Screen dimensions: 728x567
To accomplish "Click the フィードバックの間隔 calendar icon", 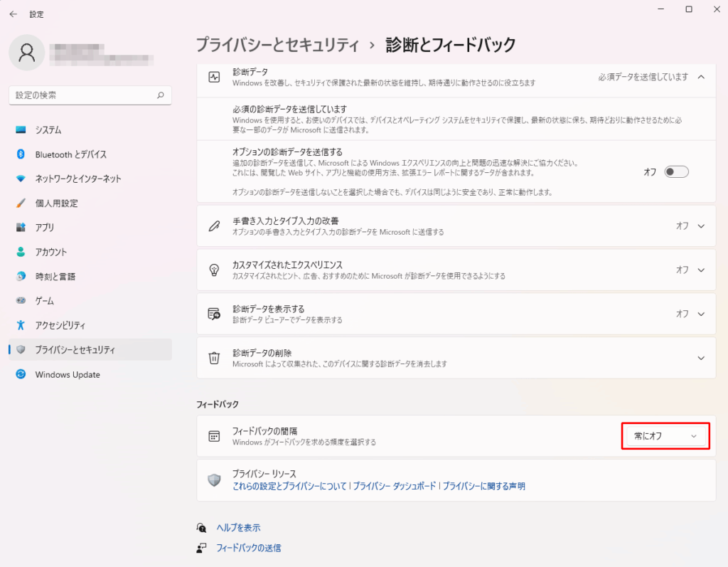I will pyautogui.click(x=214, y=436).
